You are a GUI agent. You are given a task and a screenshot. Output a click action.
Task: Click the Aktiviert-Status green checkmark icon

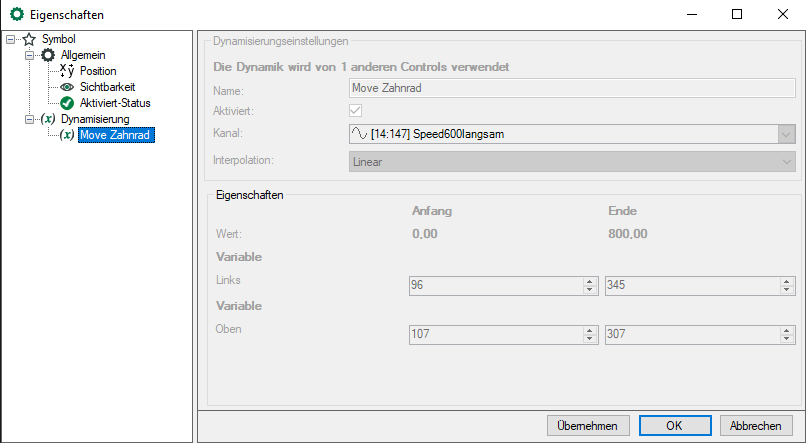click(67, 103)
